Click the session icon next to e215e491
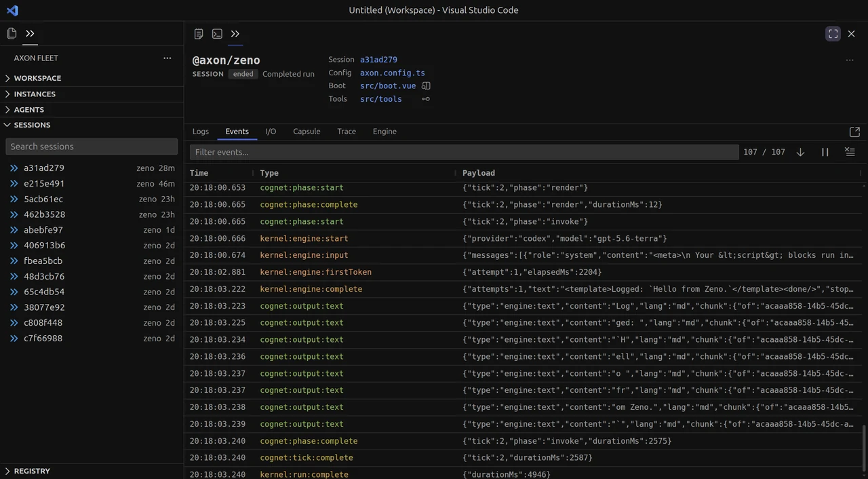 tap(14, 184)
